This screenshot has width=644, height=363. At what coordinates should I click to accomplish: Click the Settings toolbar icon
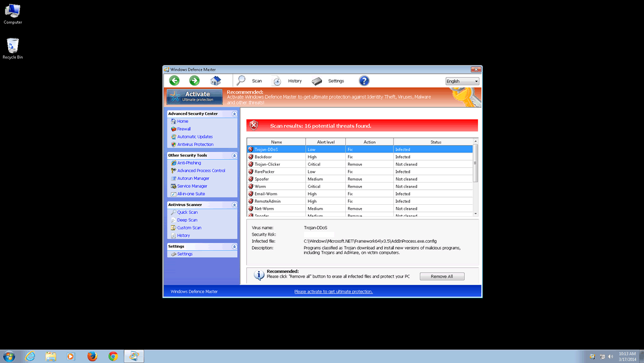tap(317, 81)
